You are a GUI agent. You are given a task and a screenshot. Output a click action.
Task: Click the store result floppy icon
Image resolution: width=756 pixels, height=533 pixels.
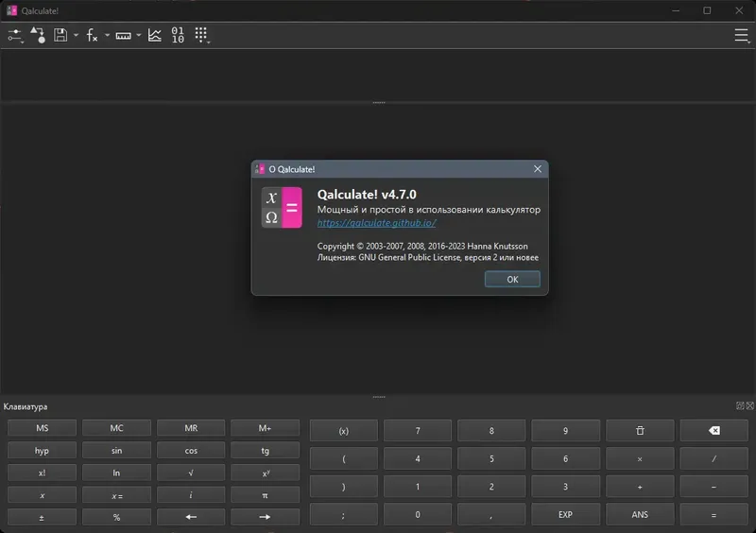pyautogui.click(x=60, y=35)
